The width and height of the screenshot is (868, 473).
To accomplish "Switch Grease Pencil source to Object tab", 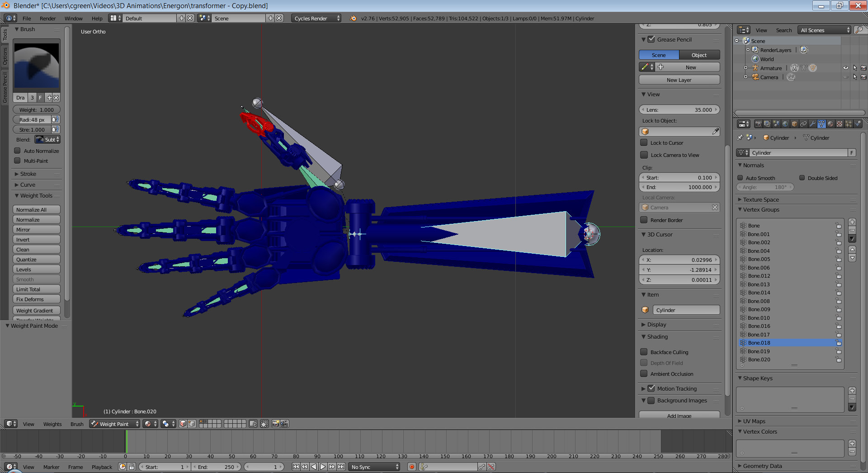I will 699,55.
